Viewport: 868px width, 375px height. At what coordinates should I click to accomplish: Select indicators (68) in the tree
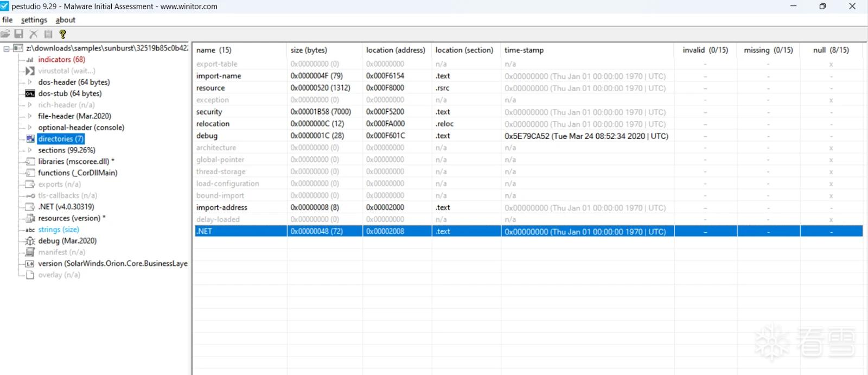pyautogui.click(x=61, y=60)
